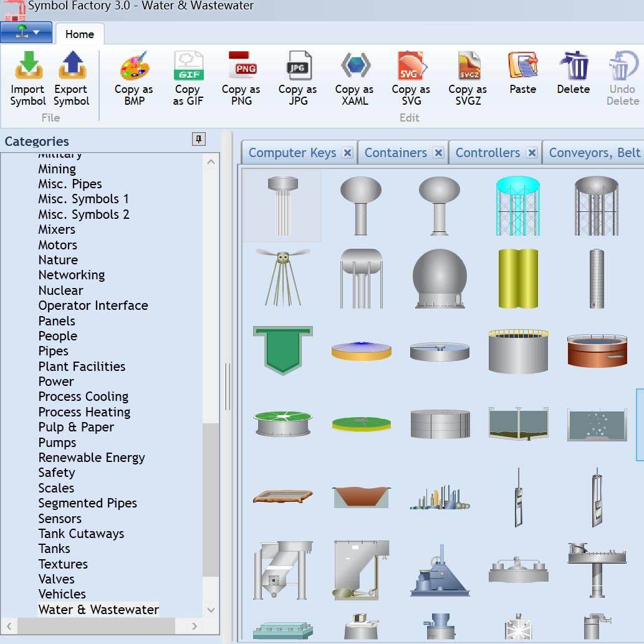Click the categories list scroll up arrow
Viewport: 644px width, 644px height.
click(x=211, y=162)
